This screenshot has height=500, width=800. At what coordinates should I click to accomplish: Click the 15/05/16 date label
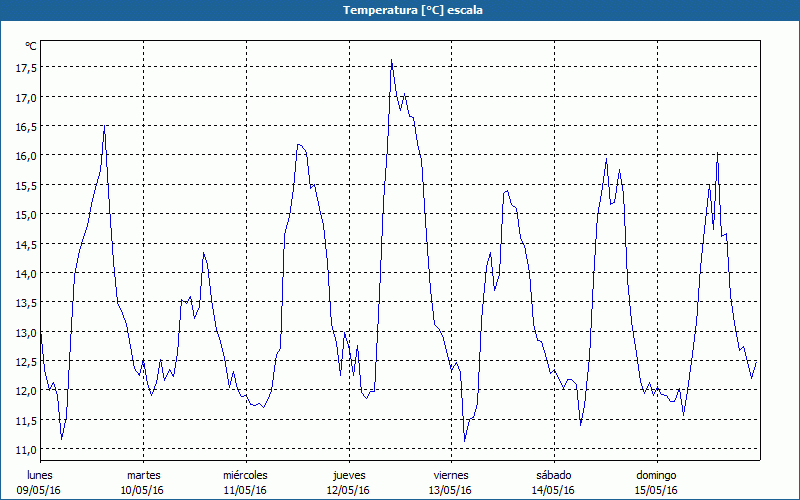(x=656, y=490)
